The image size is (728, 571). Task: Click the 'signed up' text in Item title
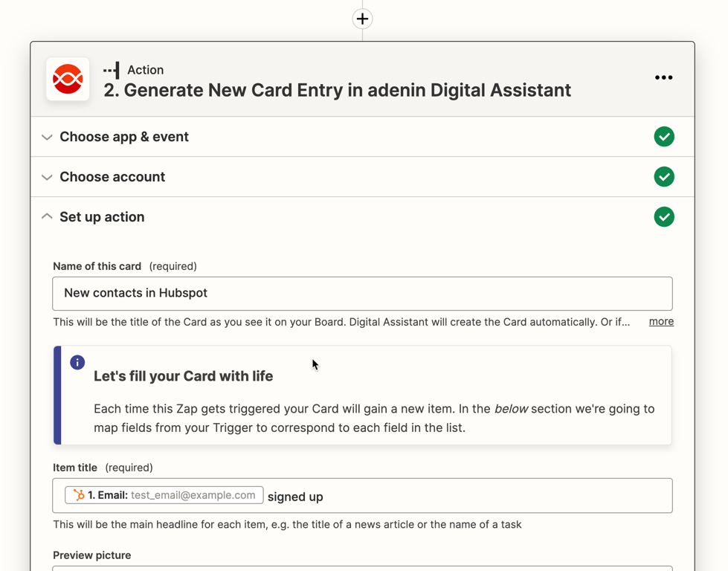[x=295, y=497]
